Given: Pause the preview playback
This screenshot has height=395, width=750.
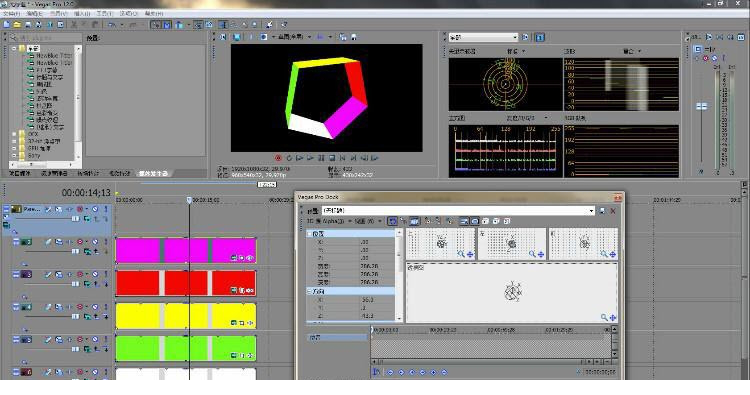Looking at the screenshot, I should click(321, 157).
